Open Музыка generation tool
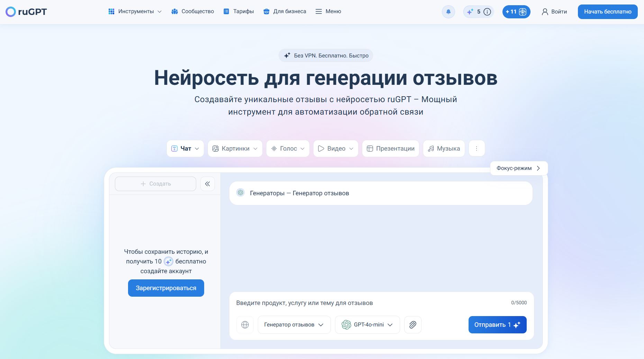The height and width of the screenshot is (359, 644). [444, 148]
